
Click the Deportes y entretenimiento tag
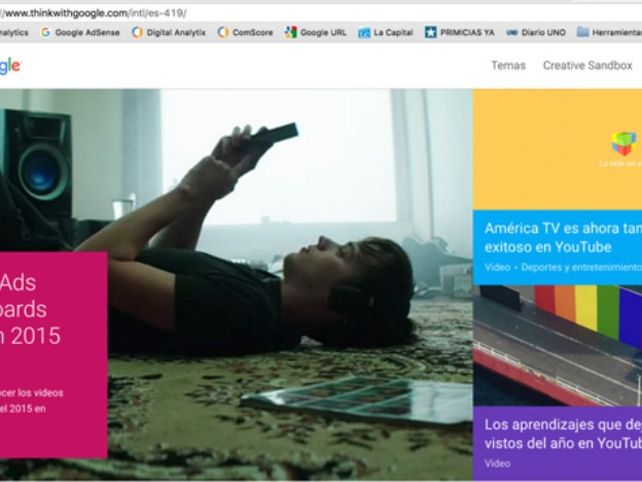581,267
